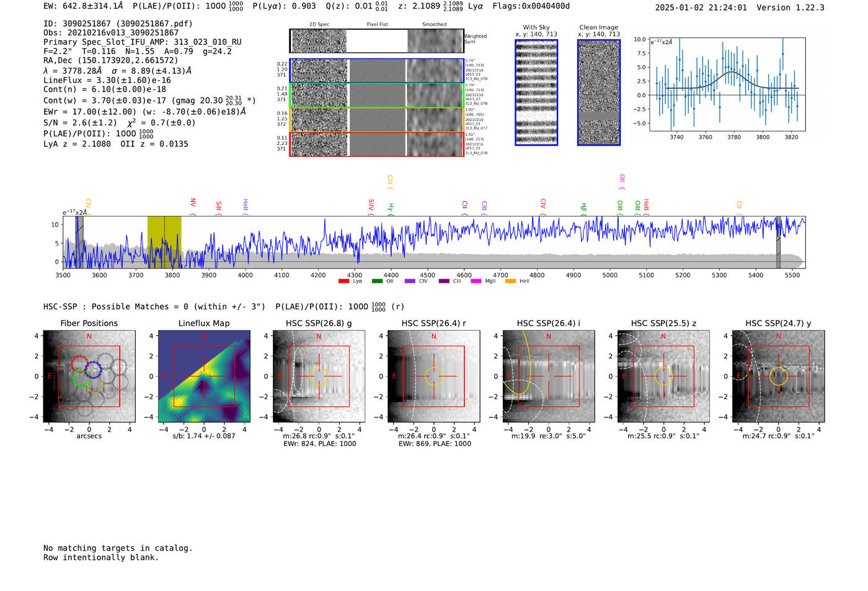The width and height of the screenshot is (868, 591).
Task: Click "No matching targets in catalog." text
Action: [118, 548]
